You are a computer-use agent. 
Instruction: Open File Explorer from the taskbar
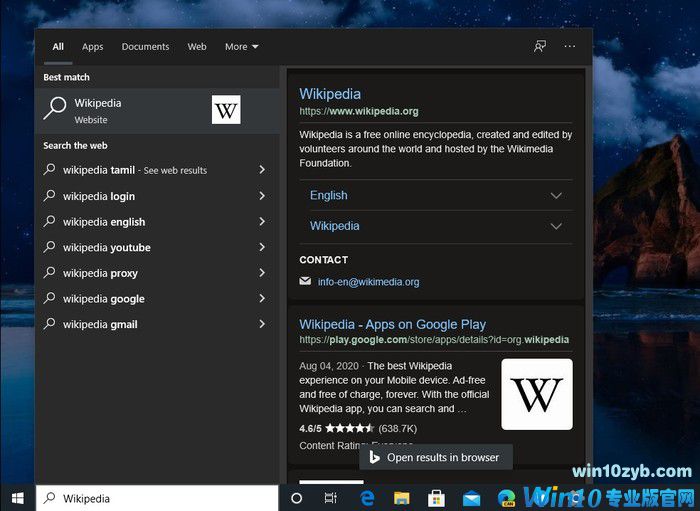click(401, 498)
